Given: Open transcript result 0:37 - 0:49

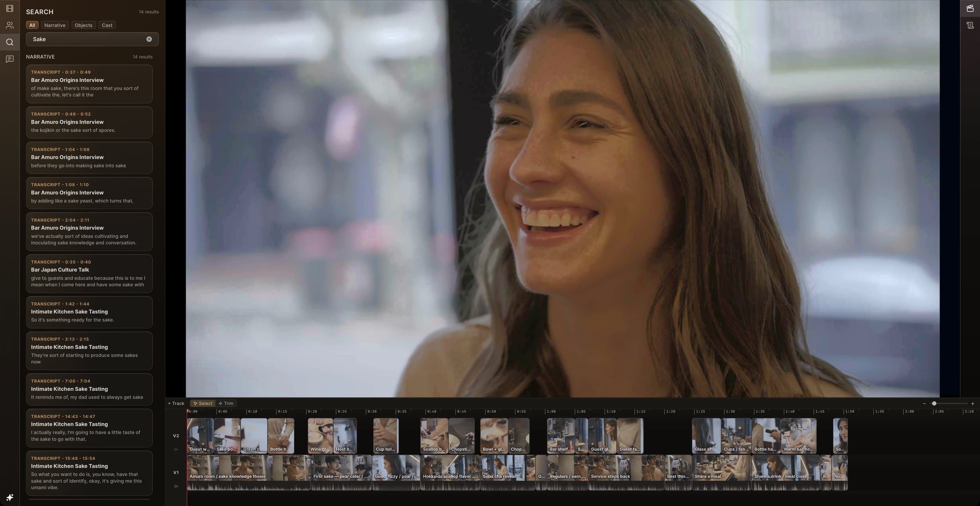Looking at the screenshot, I should [89, 84].
